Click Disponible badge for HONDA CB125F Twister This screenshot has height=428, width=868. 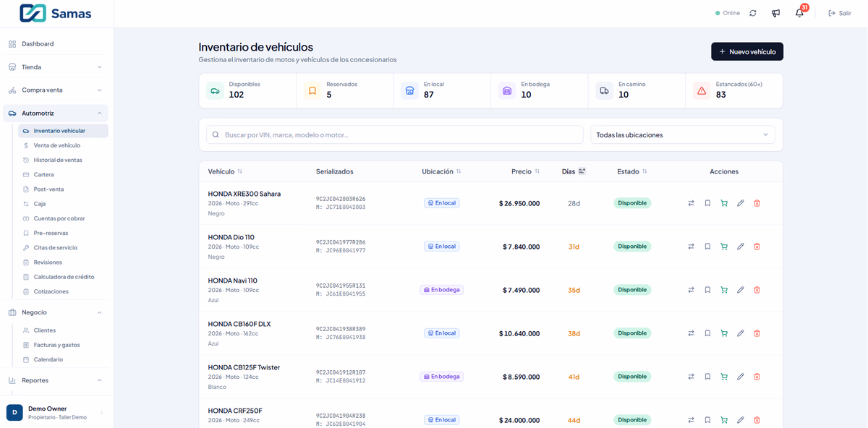[x=632, y=377]
